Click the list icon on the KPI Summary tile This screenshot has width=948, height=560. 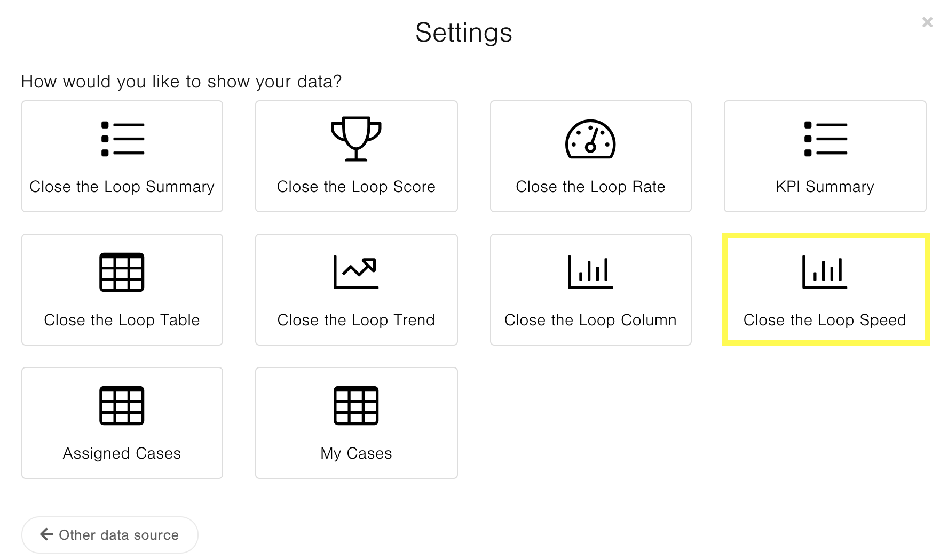pos(825,139)
